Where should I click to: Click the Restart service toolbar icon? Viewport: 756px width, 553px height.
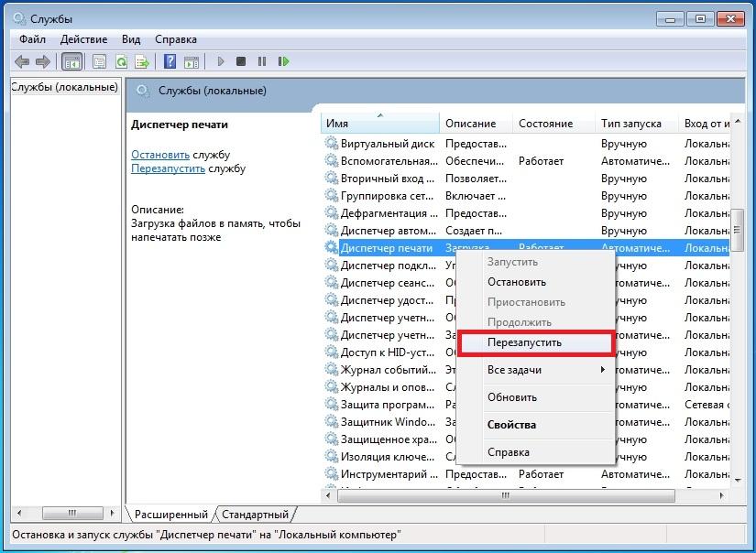point(284,62)
